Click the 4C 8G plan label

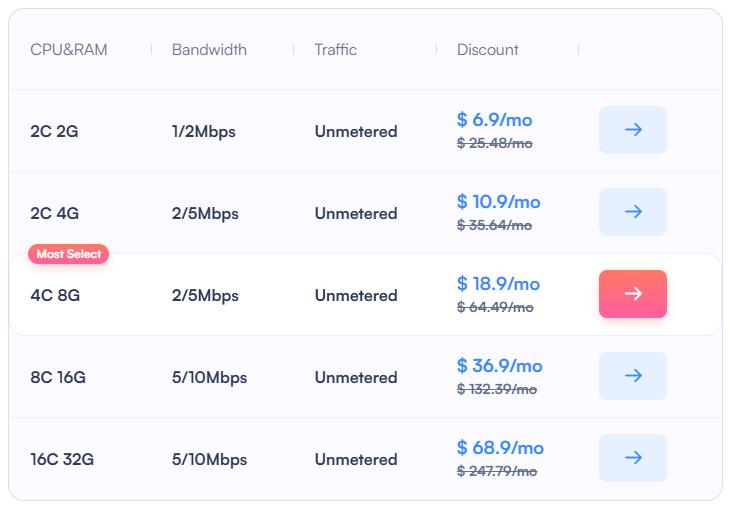pyautogui.click(x=55, y=296)
